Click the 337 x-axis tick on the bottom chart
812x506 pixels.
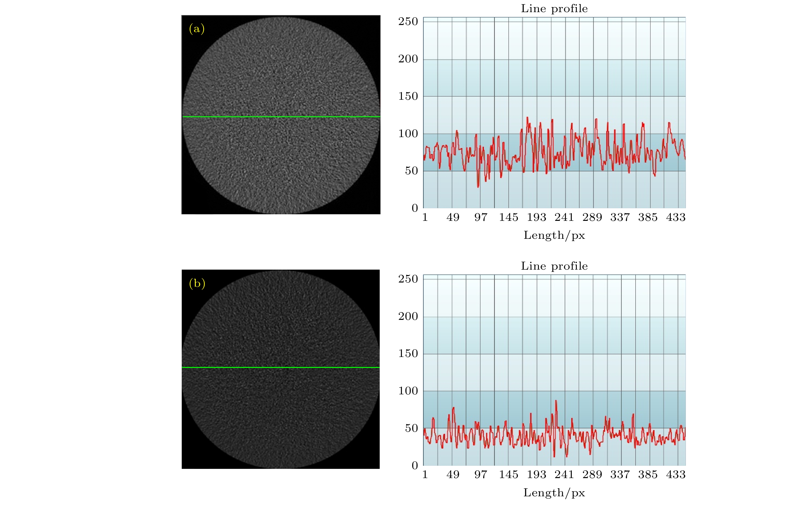pos(620,474)
